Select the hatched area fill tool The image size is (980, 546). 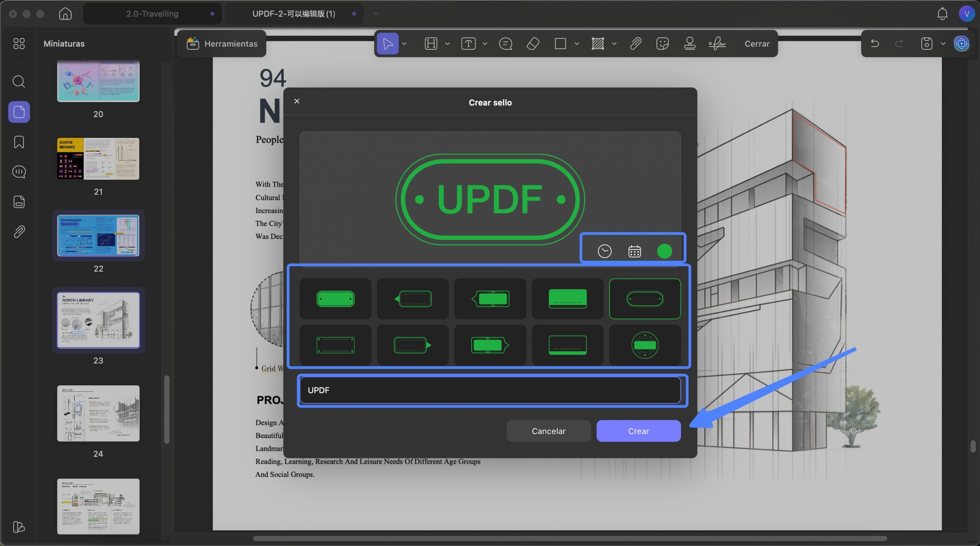click(x=598, y=44)
